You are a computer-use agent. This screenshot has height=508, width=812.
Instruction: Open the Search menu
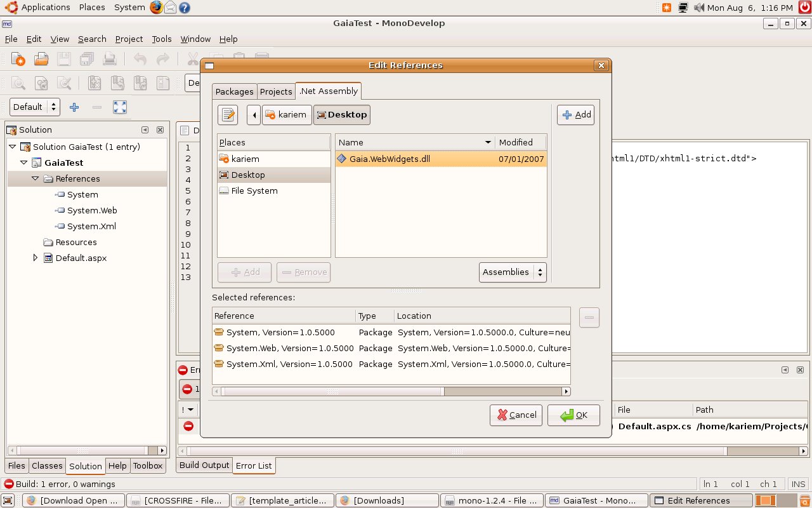92,39
